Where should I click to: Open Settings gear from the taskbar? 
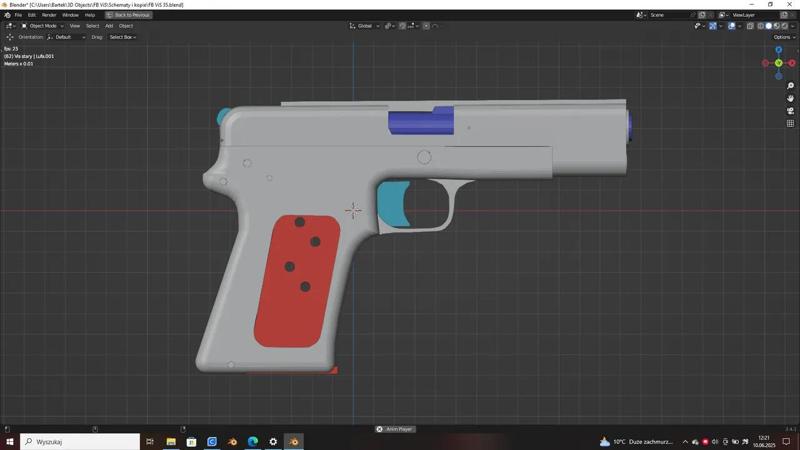point(273,442)
